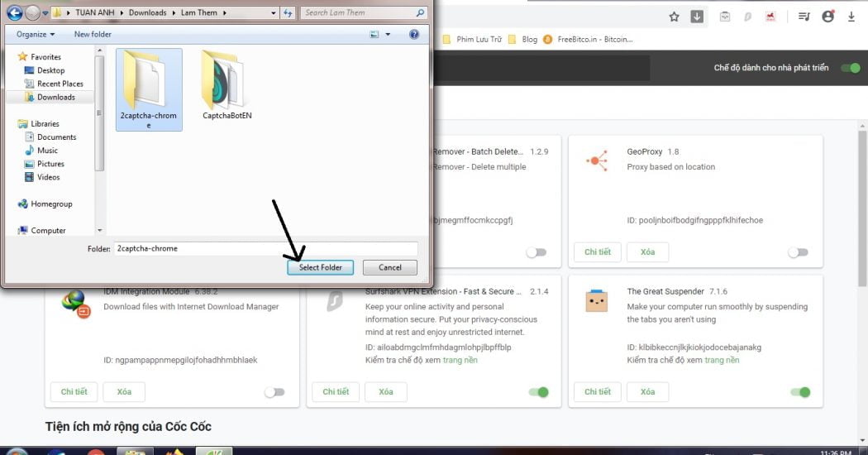Select Computer in navigation pane
Image resolution: width=868 pixels, height=455 pixels.
41,231
